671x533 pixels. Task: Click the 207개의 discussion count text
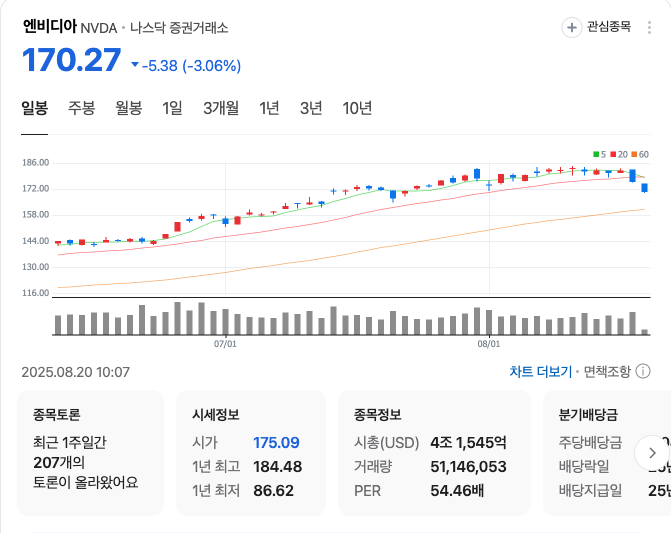(x=59, y=462)
